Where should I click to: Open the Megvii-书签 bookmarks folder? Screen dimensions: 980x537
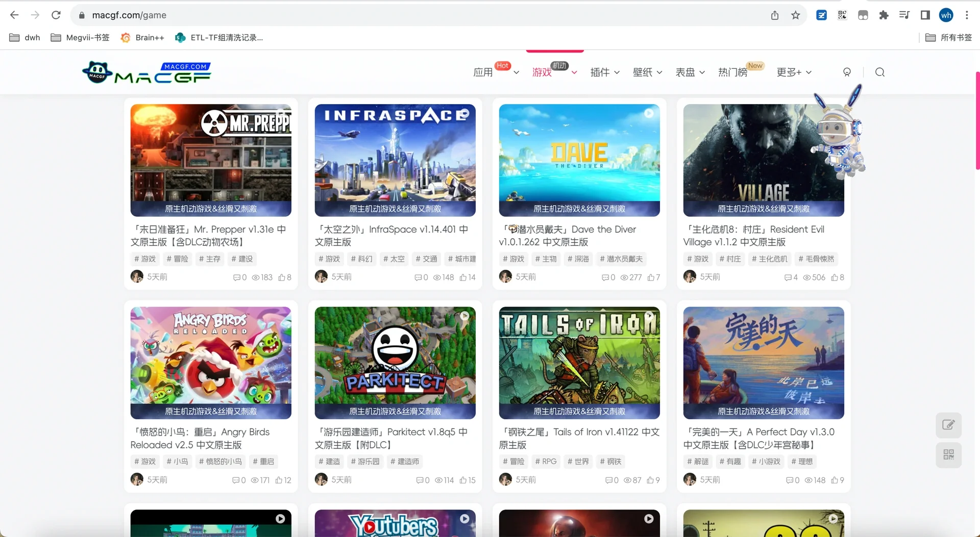coord(80,37)
